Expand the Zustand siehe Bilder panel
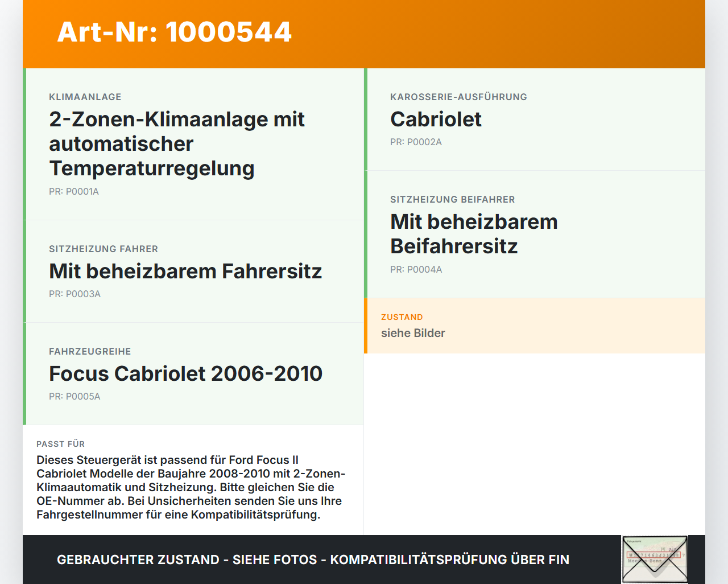Screen dimensions: 728x584 tap(535, 326)
